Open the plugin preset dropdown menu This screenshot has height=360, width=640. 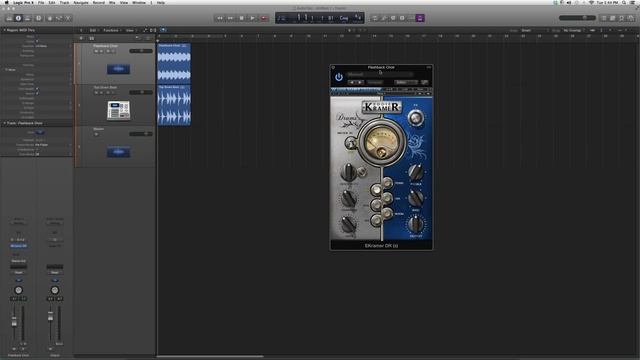click(x=380, y=74)
